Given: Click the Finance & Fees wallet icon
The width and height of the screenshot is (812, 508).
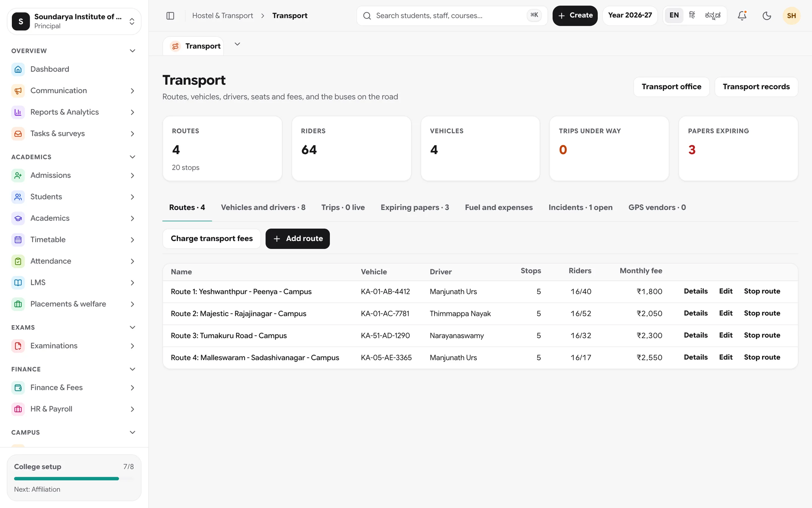Looking at the screenshot, I should (x=18, y=387).
